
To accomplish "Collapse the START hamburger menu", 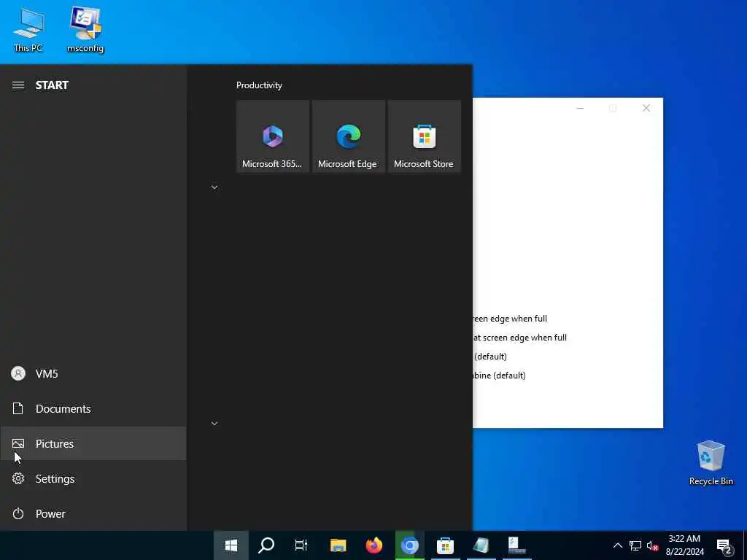I will (18, 85).
